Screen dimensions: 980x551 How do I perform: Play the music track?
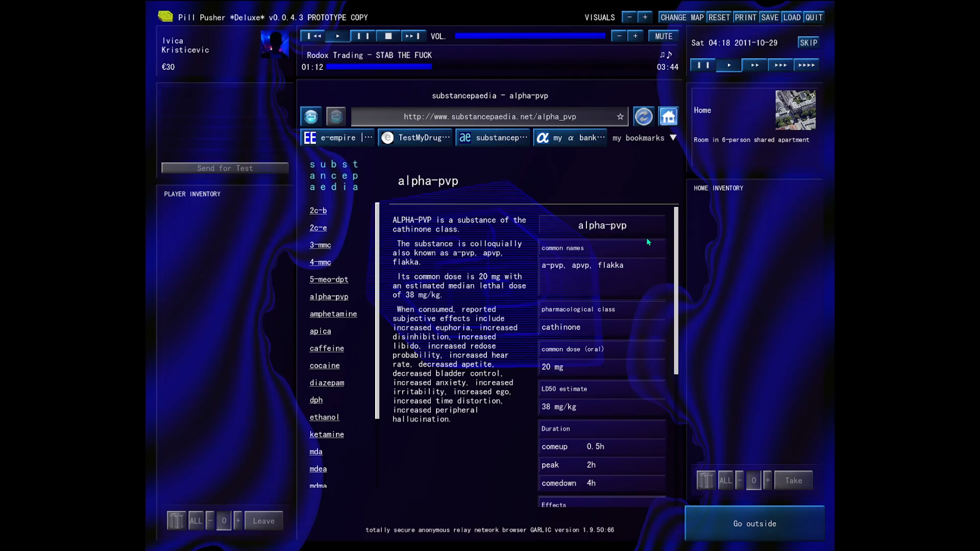pyautogui.click(x=338, y=36)
